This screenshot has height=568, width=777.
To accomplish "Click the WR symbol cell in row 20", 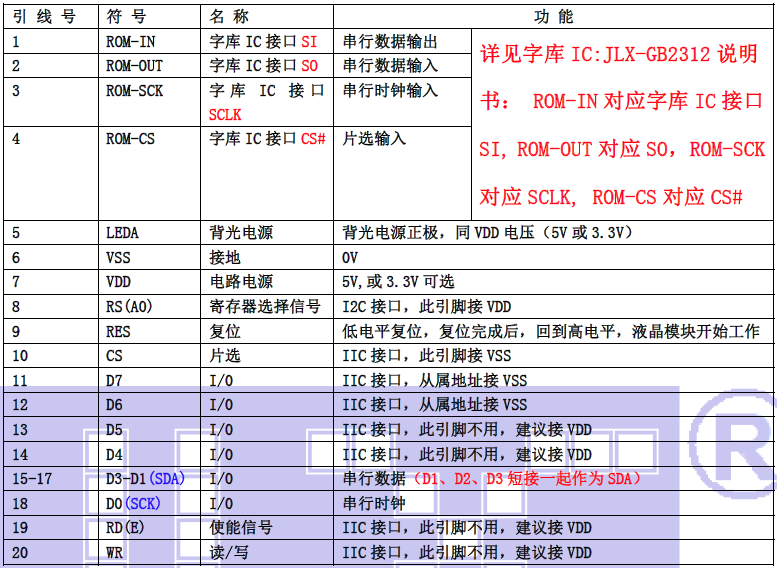I will click(x=114, y=553).
